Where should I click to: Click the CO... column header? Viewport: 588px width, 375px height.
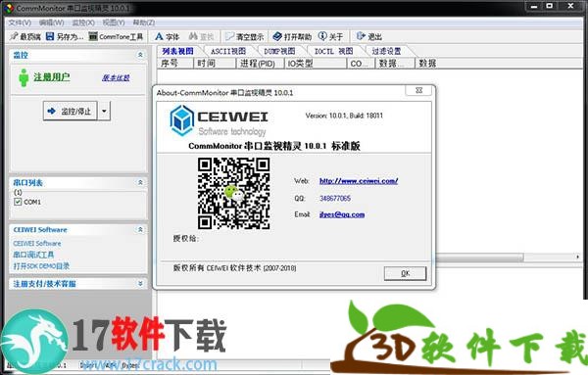(x=361, y=64)
